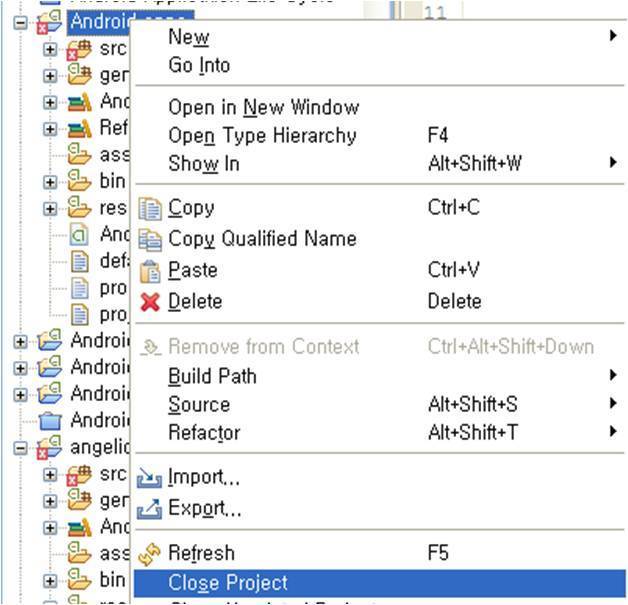Select the Ref library books icon
Viewport: 628px width, 605px height.
click(80, 128)
